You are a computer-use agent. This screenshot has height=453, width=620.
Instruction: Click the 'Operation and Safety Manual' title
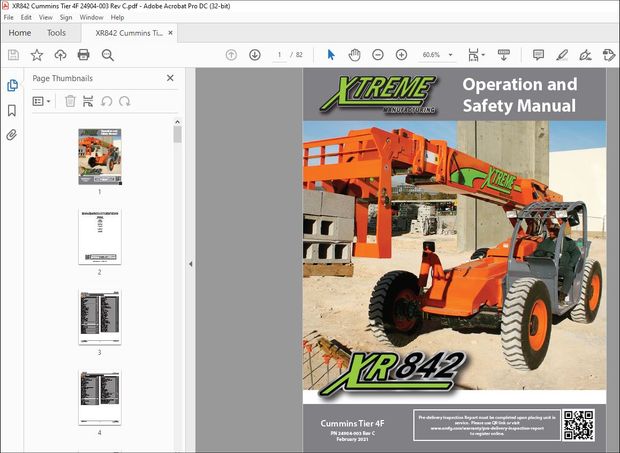(520, 95)
